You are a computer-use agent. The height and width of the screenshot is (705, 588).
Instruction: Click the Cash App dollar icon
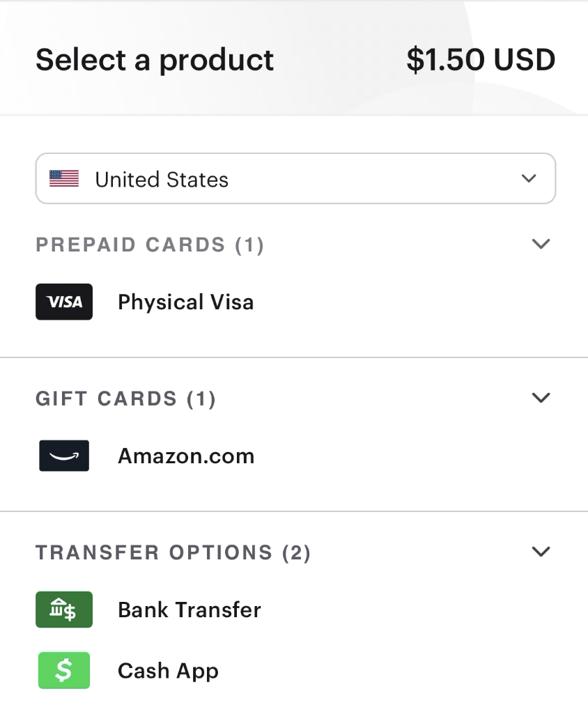tap(64, 670)
